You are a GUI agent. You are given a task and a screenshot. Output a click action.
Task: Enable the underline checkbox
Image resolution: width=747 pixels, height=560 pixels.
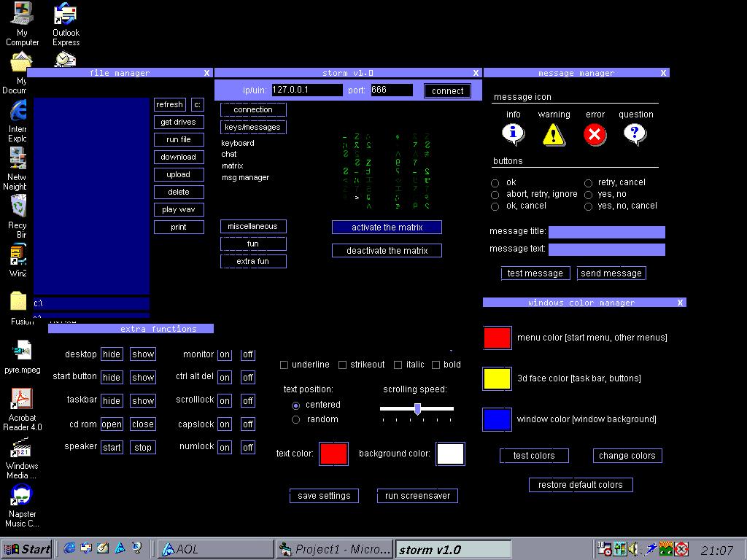click(x=285, y=365)
